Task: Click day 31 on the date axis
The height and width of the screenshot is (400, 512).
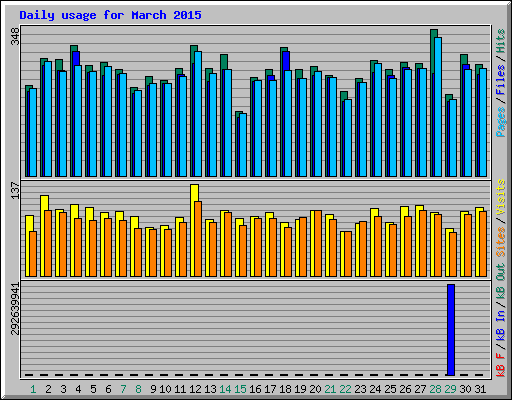Action: click(x=480, y=389)
